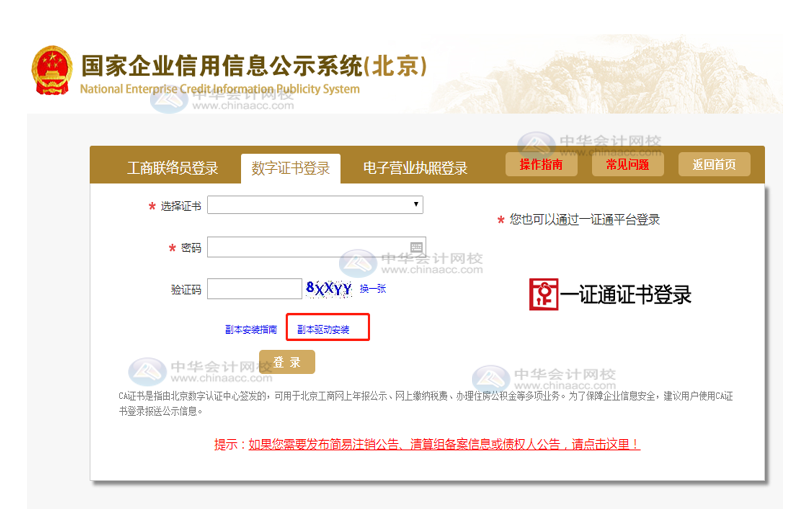Click the 国家企业信用信息公示系统(北京) title

254,66
